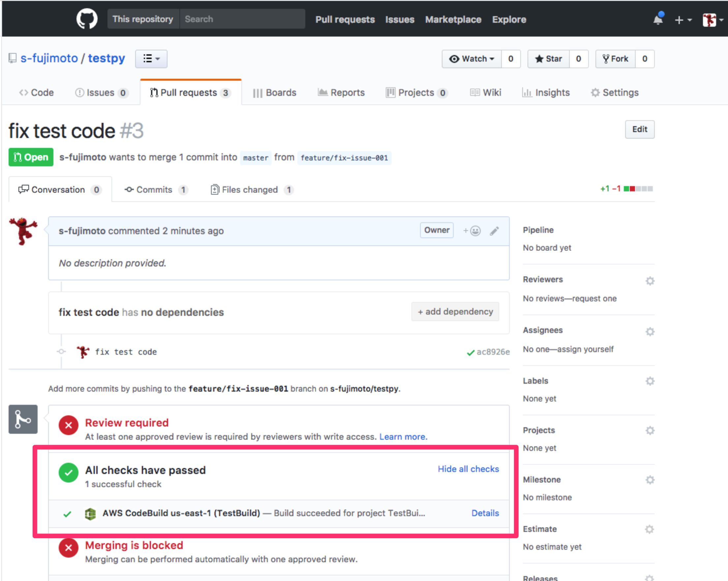Expand the Watch dropdown

click(x=472, y=59)
